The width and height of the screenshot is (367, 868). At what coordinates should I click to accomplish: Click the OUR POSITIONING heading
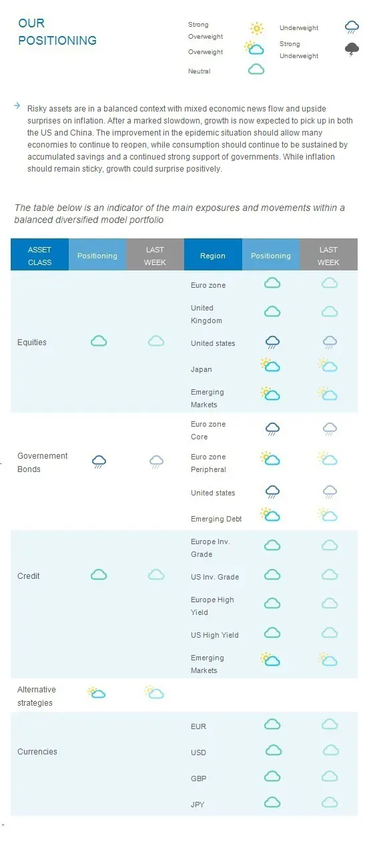[x=57, y=32]
